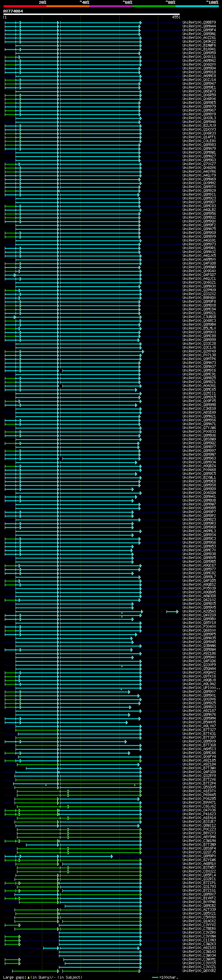The width and height of the screenshot is (222, 980).
Task: Open hit UniRef100_A0ZZ41
Action: click(x=199, y=38)
